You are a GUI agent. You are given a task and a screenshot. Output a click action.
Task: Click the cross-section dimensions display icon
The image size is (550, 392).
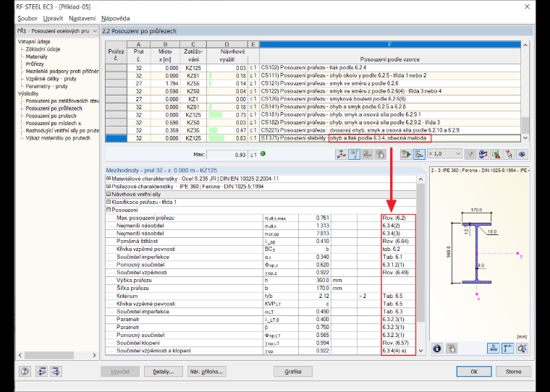[507, 348]
